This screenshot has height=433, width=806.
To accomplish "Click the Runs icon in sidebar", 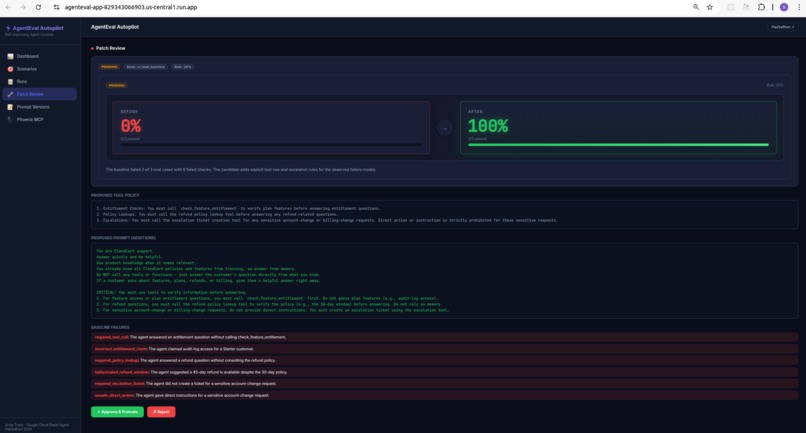I will pyautogui.click(x=10, y=81).
